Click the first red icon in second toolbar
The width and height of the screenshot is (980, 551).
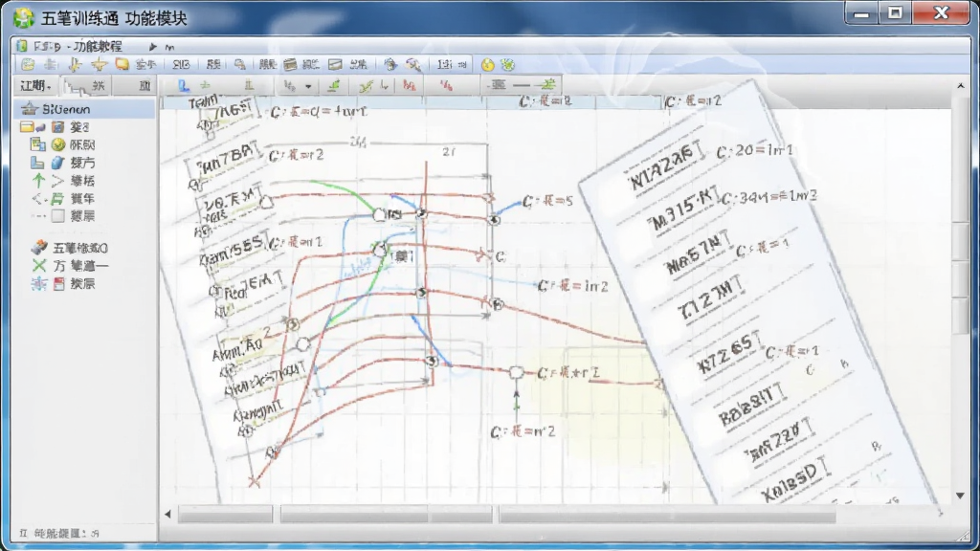[410, 85]
